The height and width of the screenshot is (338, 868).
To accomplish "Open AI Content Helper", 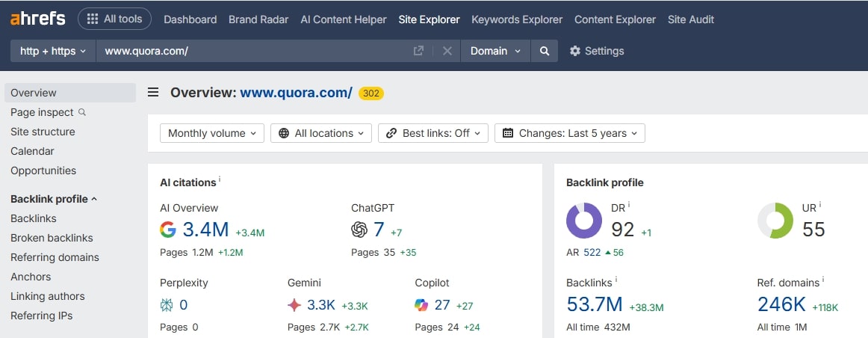I will [343, 19].
